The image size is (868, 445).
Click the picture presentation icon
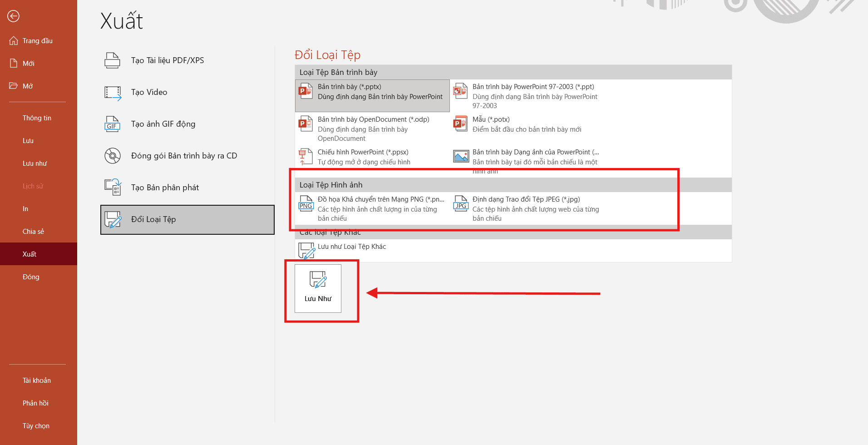click(461, 157)
